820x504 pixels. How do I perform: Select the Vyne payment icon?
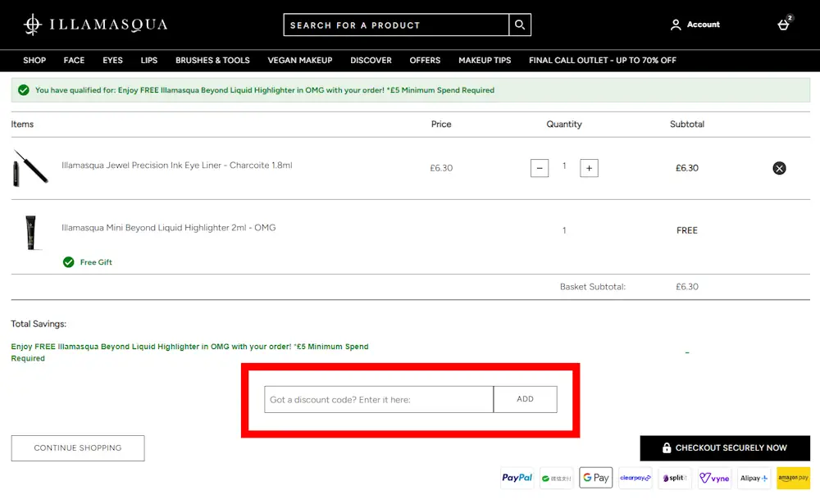[x=714, y=478]
